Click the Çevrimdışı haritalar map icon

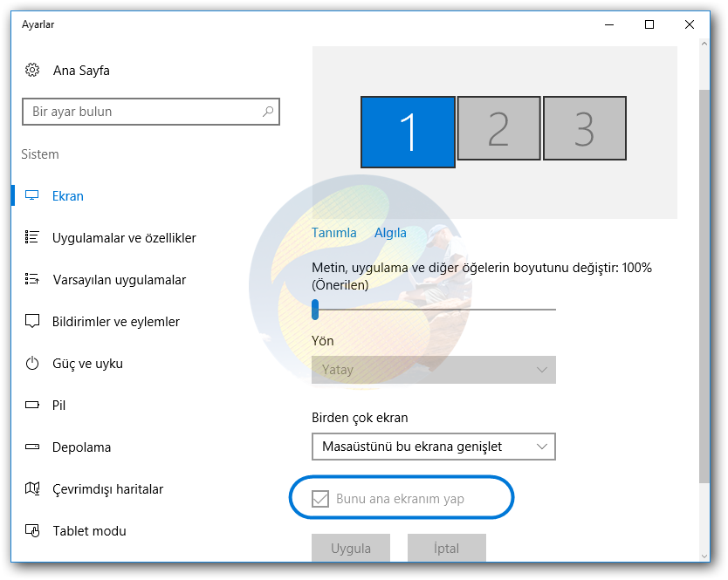click(x=32, y=488)
